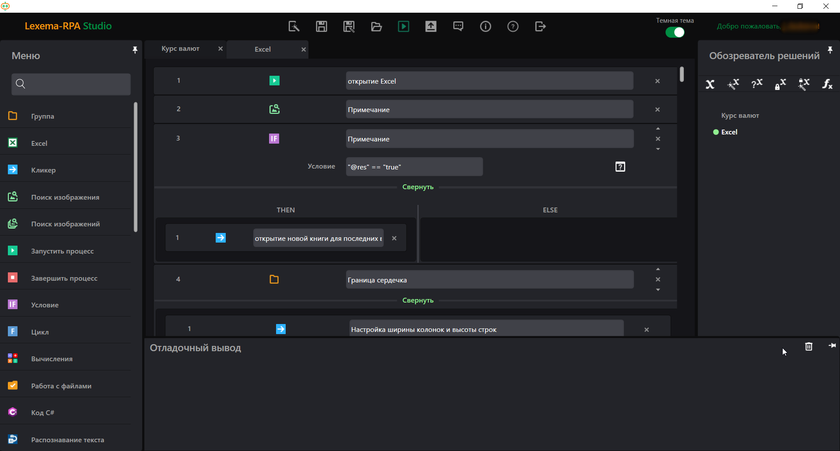This screenshot has width=840, height=451.
Task: Click step 2 image search icon
Action: click(274, 109)
